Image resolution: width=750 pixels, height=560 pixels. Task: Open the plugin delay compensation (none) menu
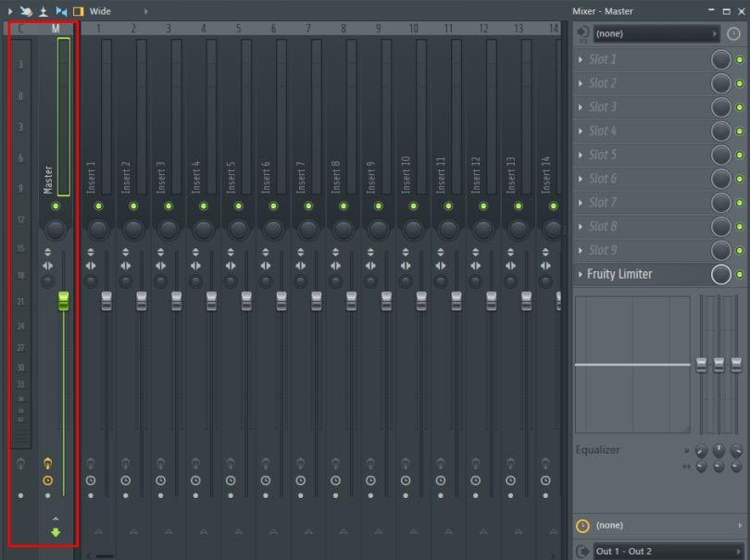659,526
